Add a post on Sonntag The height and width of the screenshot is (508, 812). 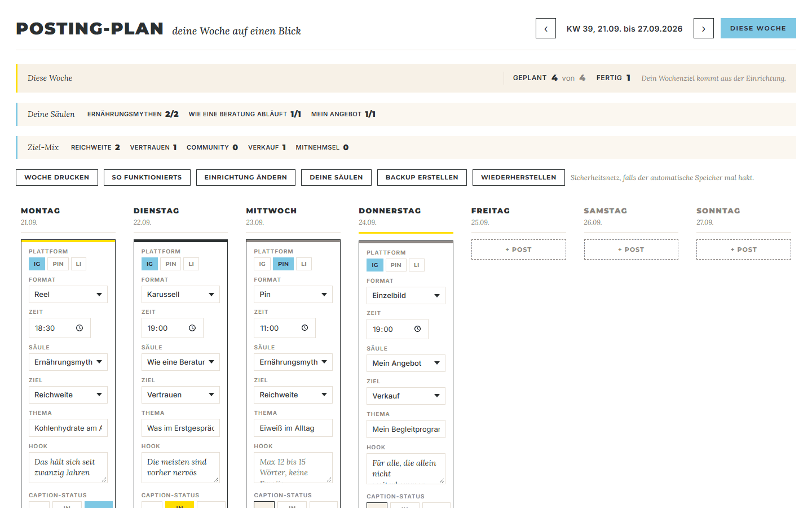point(744,249)
